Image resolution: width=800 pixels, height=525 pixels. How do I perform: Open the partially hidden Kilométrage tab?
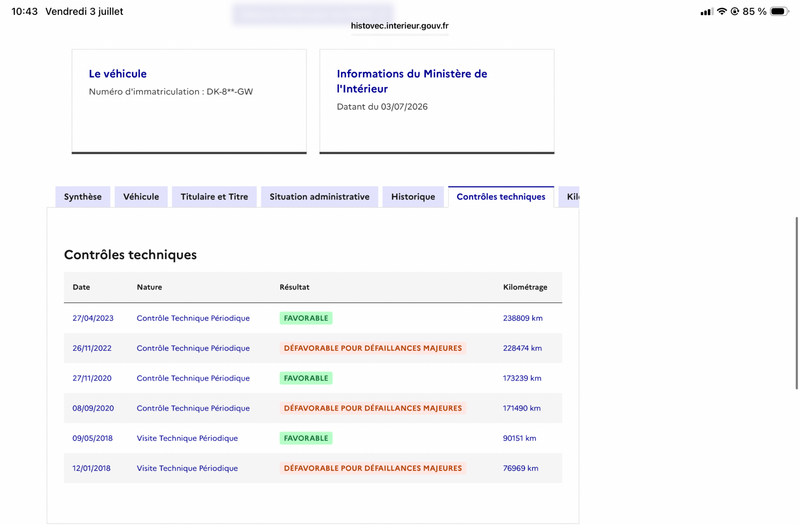pyautogui.click(x=569, y=197)
